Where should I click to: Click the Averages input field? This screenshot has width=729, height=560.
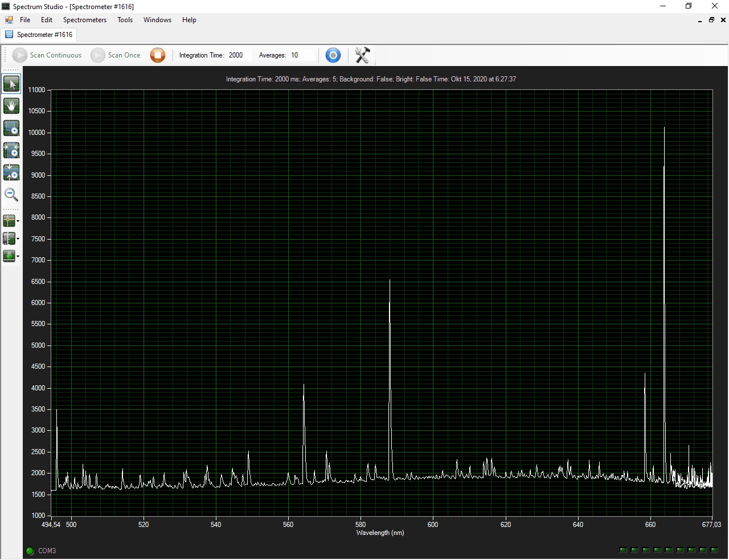tap(302, 55)
